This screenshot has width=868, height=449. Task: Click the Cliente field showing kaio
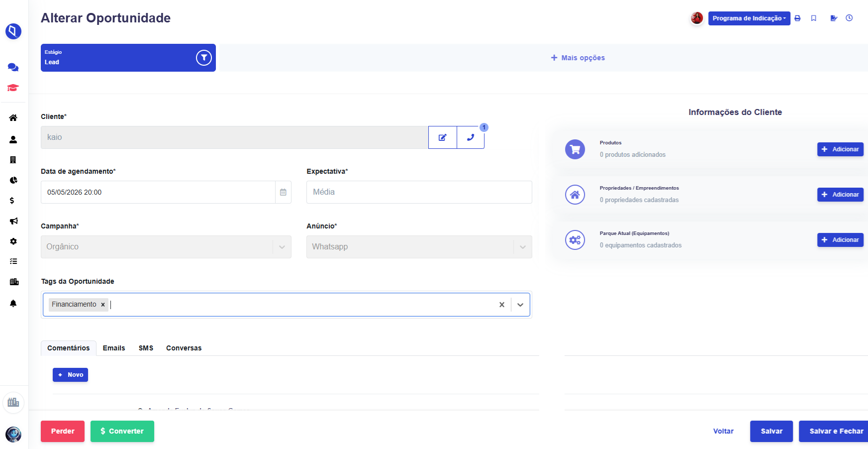pos(234,137)
